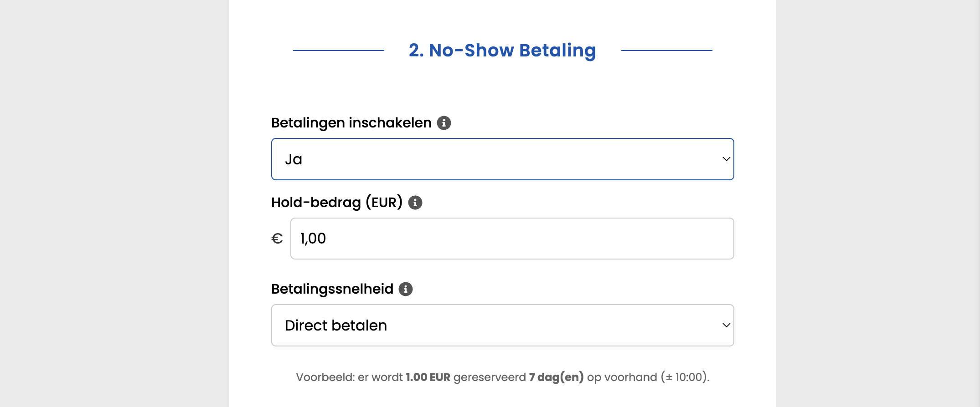Click bold 7 dag(en) in example text
Viewport: 980px width, 407px height.
pyautogui.click(x=556, y=377)
